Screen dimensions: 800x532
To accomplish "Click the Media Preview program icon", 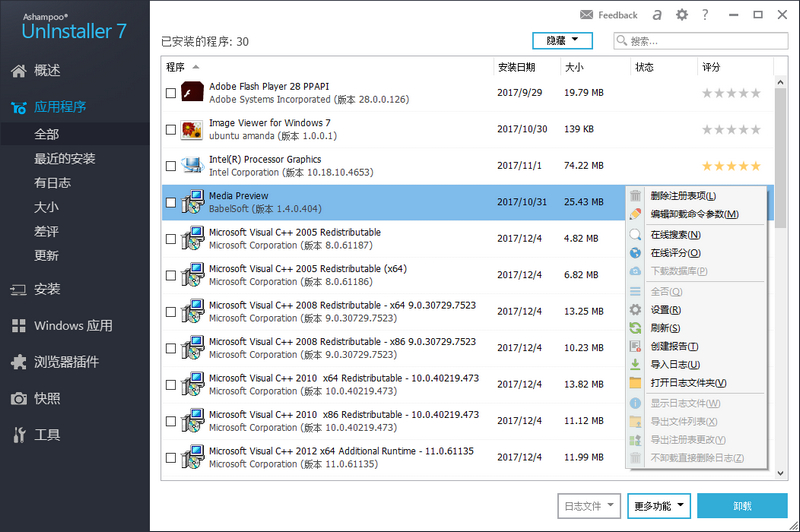I will pyautogui.click(x=192, y=202).
